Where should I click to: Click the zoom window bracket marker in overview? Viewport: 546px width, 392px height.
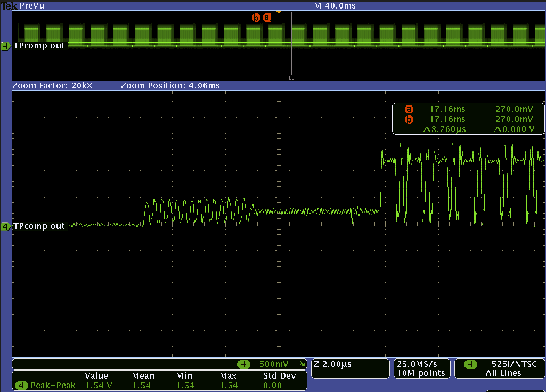(292, 78)
